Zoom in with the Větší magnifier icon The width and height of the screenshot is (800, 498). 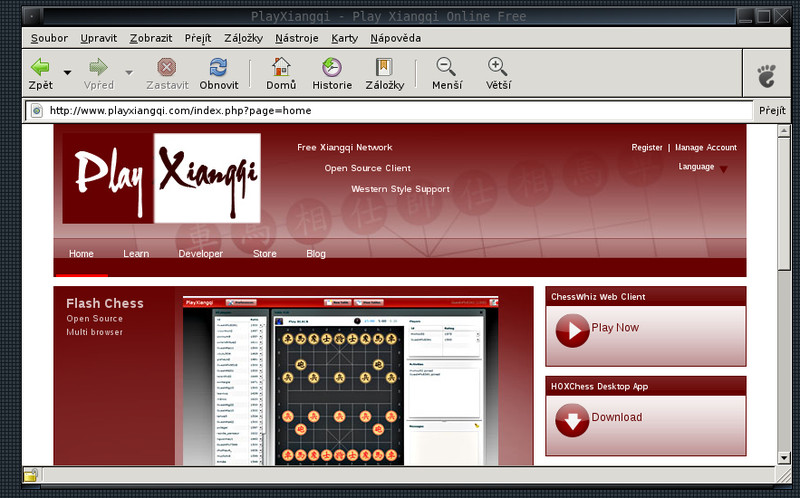pyautogui.click(x=498, y=67)
